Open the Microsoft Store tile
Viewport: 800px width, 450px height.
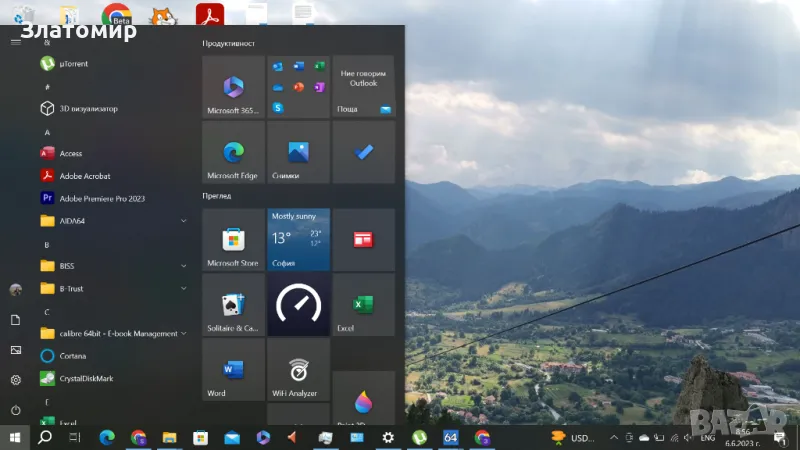click(233, 240)
